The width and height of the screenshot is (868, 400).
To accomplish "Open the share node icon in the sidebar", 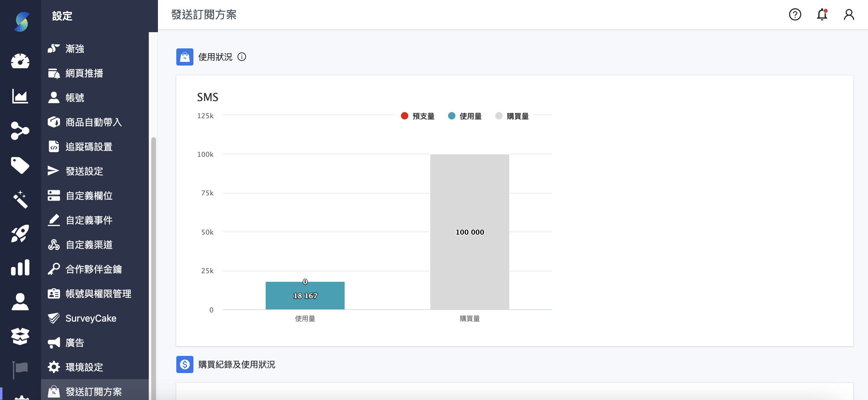I will coord(20,131).
